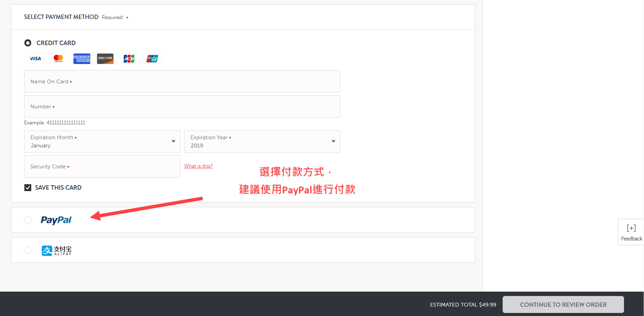The image size is (644, 316).
Task: Click the JCB card icon
Action: click(x=129, y=59)
